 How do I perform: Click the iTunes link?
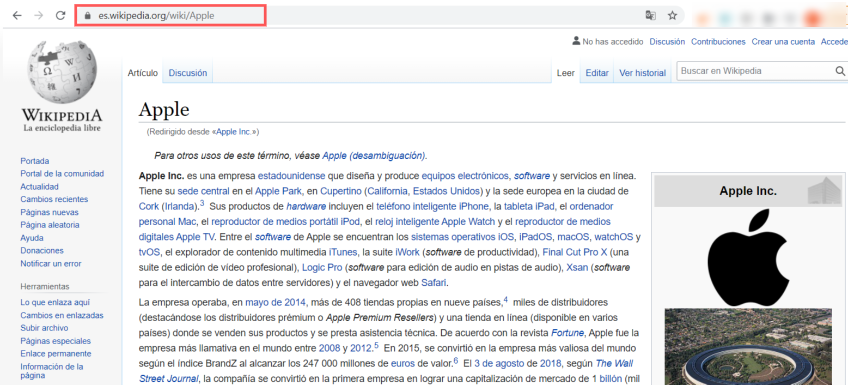343,252
